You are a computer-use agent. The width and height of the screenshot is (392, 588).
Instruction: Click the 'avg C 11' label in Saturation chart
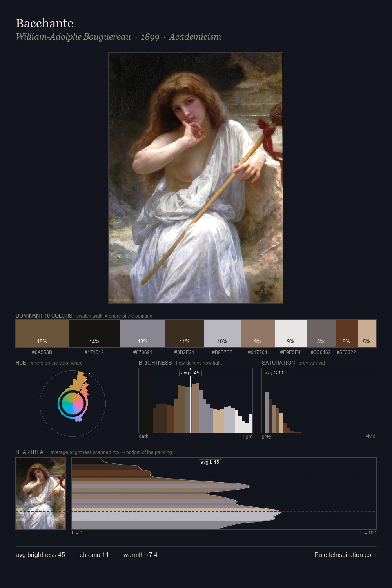(274, 373)
